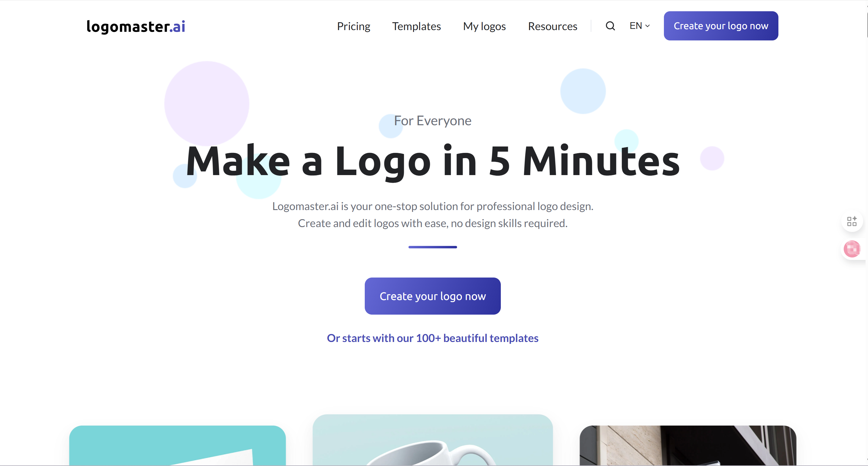Click the logomaster.ai logo
The height and width of the screenshot is (466, 868).
136,26
